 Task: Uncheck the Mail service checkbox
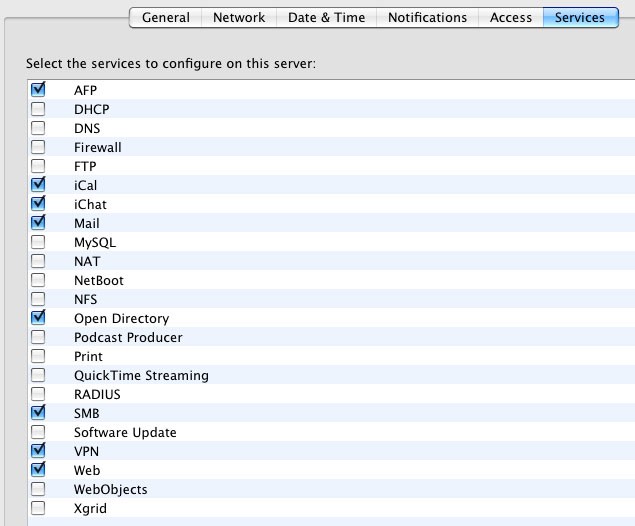coord(38,223)
